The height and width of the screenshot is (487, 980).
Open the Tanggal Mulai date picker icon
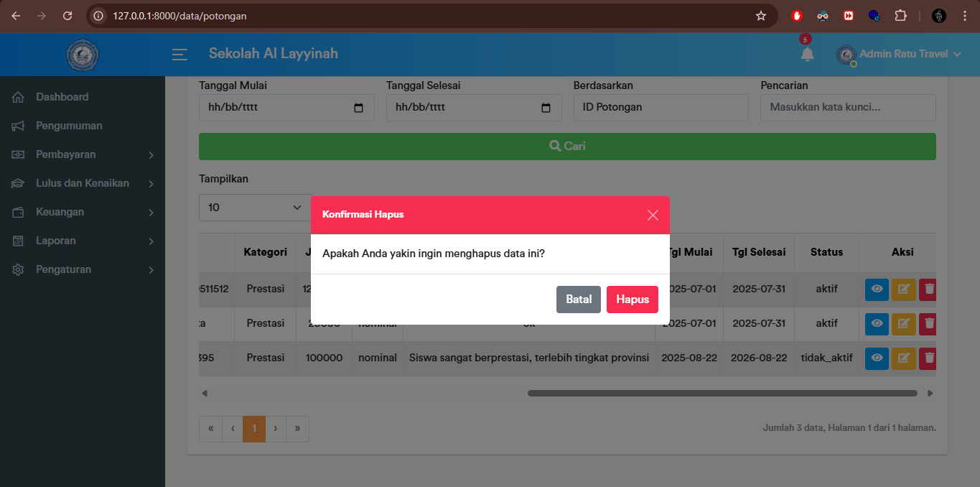pos(359,107)
